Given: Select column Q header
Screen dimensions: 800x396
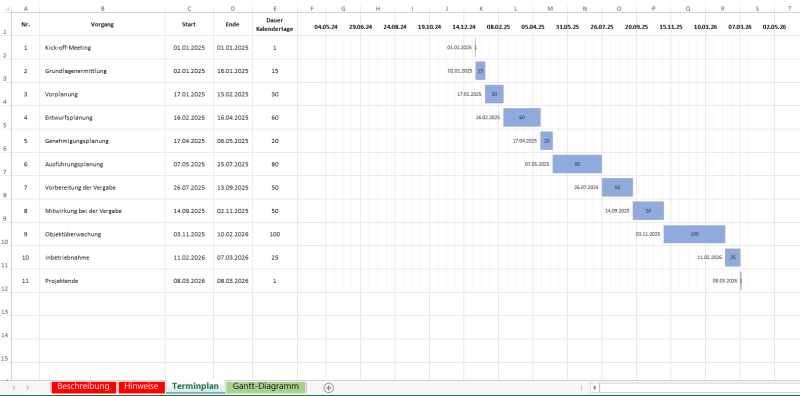Looking at the screenshot, I should point(688,9).
